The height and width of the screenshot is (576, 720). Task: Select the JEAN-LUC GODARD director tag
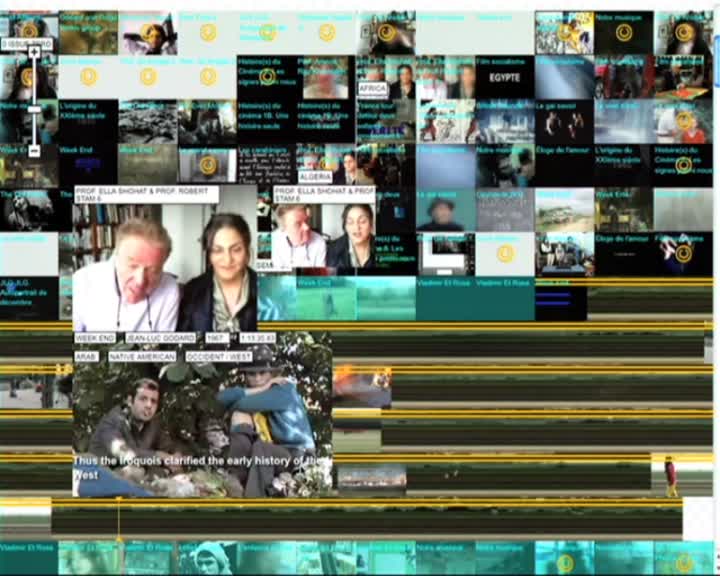point(158,338)
